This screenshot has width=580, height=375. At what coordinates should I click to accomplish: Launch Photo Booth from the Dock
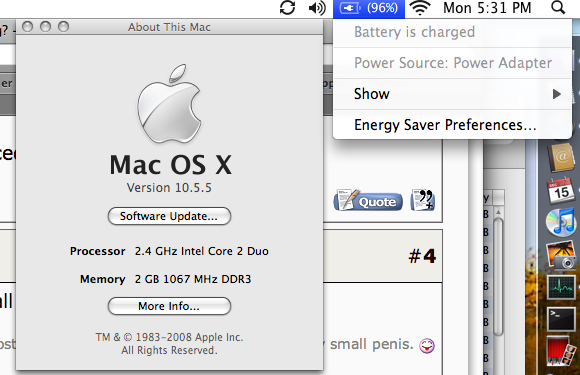tap(561, 351)
